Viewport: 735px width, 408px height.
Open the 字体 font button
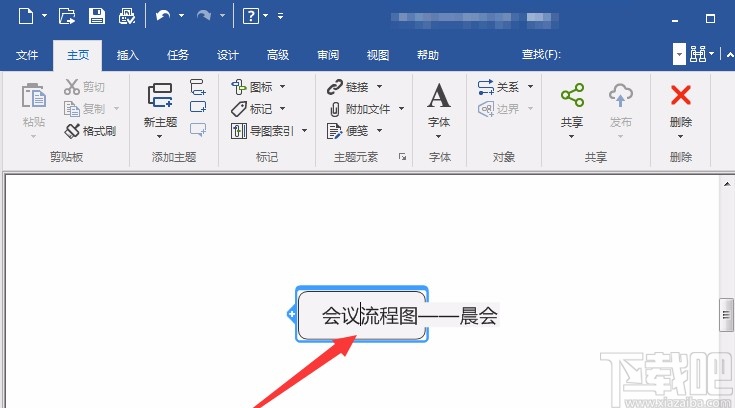(439, 106)
